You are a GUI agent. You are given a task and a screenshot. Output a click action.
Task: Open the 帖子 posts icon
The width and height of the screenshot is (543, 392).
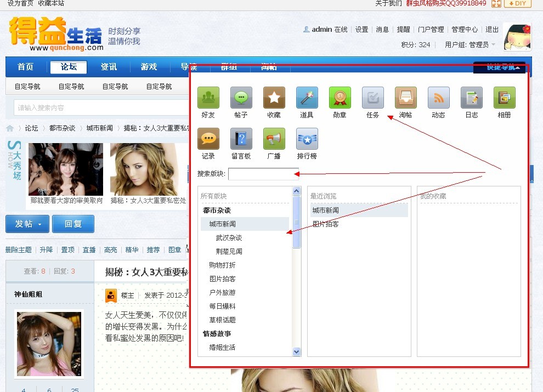pyautogui.click(x=241, y=98)
